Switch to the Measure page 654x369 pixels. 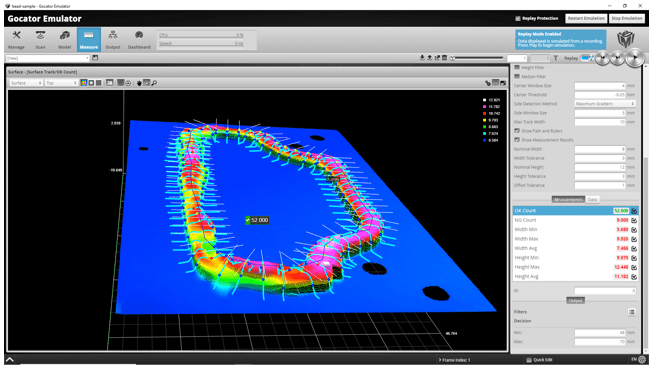tap(89, 40)
